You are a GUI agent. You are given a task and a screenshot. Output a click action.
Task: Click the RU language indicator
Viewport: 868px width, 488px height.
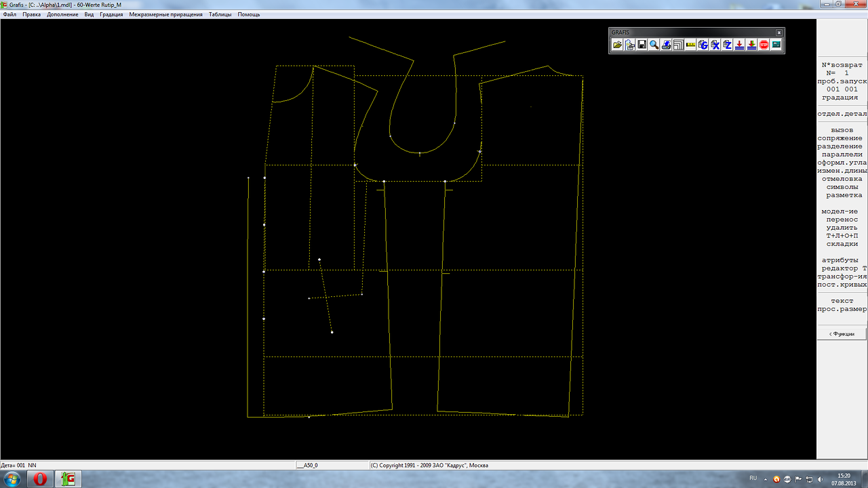click(x=753, y=479)
